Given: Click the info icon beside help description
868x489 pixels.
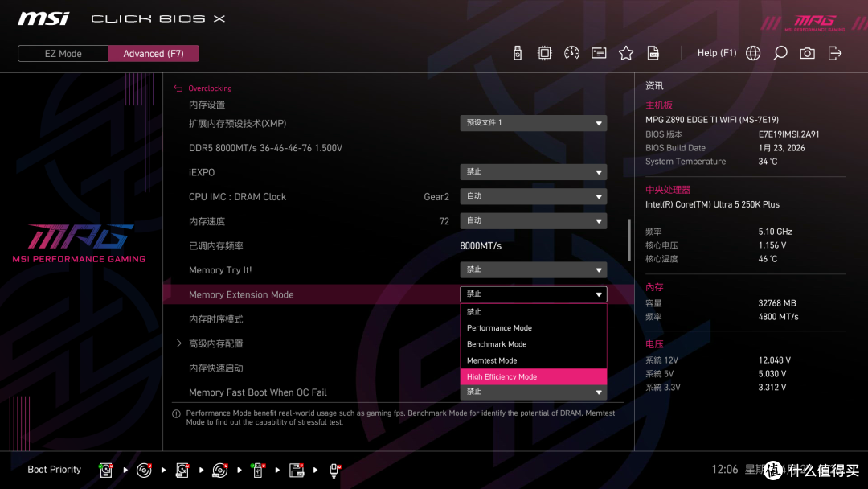Looking at the screenshot, I should tap(176, 413).
